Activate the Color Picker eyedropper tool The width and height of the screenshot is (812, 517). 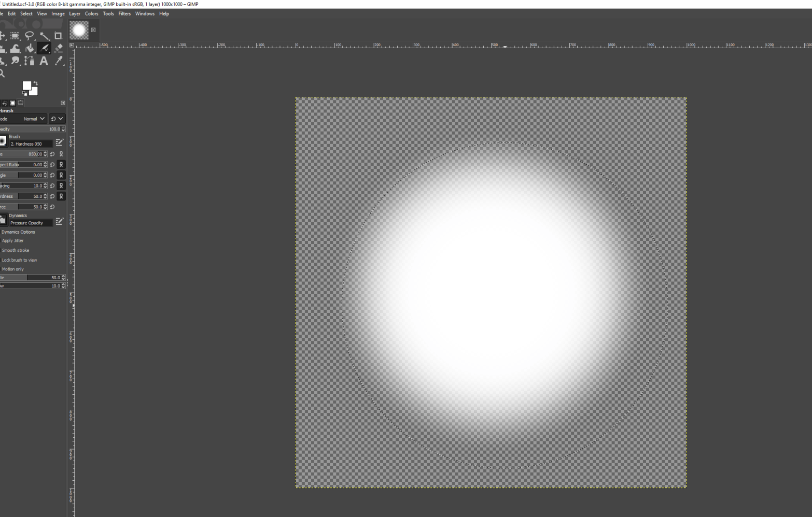(x=58, y=61)
